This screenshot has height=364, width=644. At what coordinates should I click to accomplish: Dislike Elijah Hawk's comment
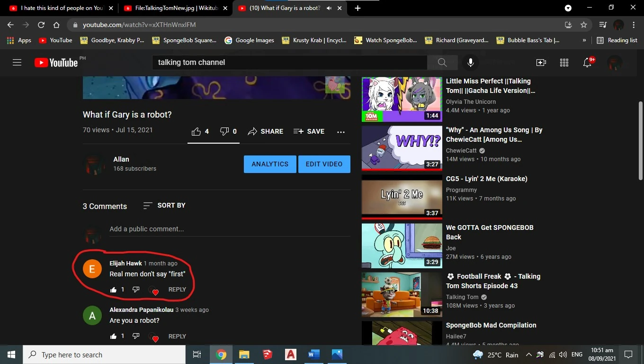(135, 289)
